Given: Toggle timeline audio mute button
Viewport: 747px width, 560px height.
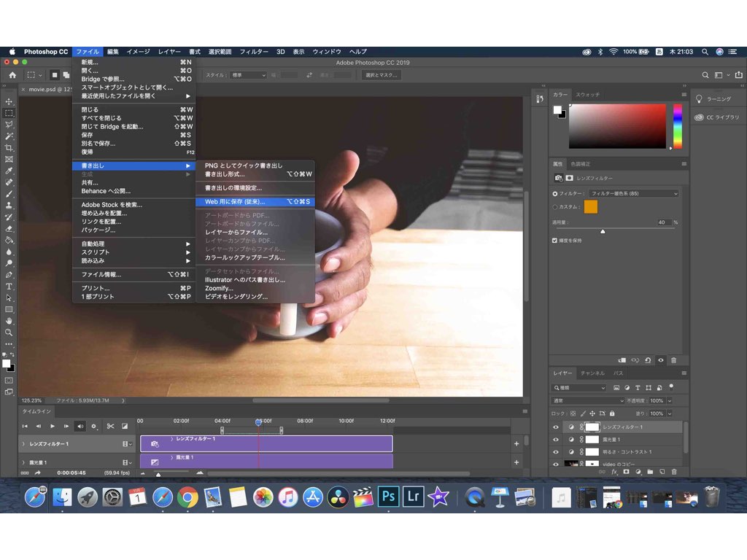Looking at the screenshot, I should 80,426.
